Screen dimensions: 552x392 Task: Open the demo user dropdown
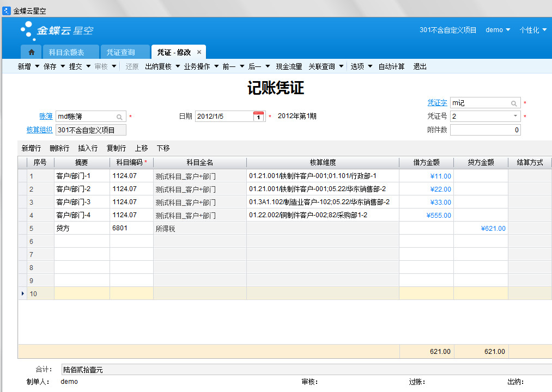498,30
